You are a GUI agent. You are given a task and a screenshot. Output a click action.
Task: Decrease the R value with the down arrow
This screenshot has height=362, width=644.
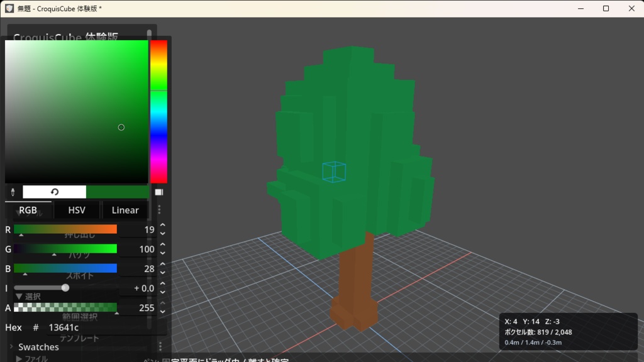tap(163, 234)
